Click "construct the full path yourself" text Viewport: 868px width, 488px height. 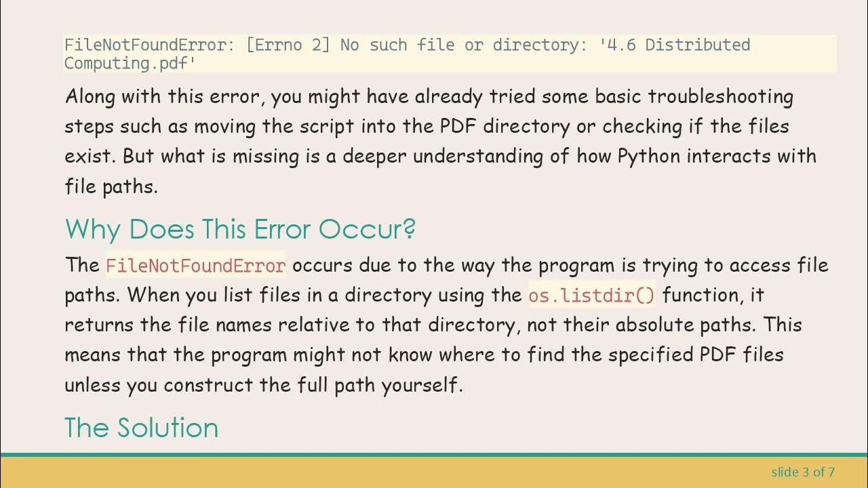(313, 385)
